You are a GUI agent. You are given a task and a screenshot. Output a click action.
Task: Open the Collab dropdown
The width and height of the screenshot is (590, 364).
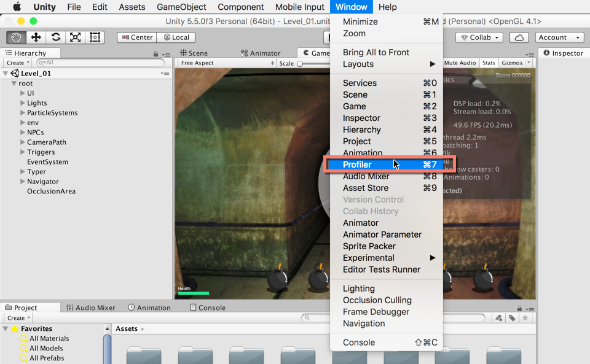coord(479,37)
